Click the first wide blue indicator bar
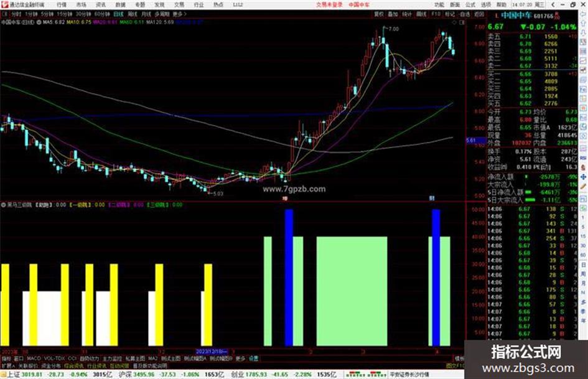Screen dimensions: 588x379 click(289, 278)
